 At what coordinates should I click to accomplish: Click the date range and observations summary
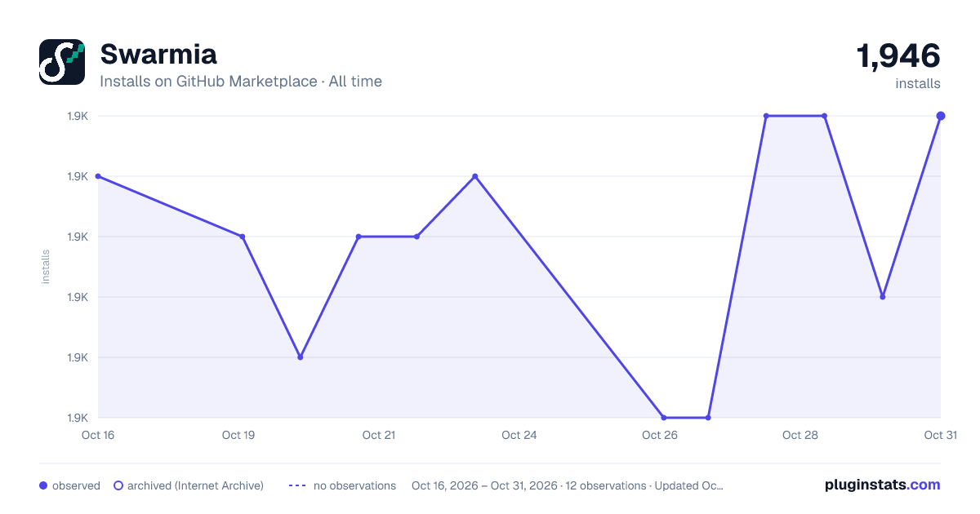click(x=568, y=485)
